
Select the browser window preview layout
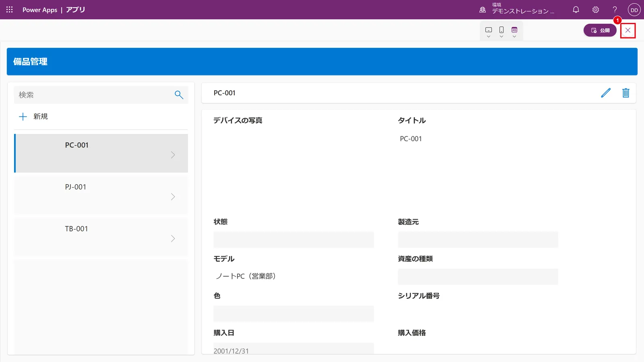pyautogui.click(x=514, y=30)
